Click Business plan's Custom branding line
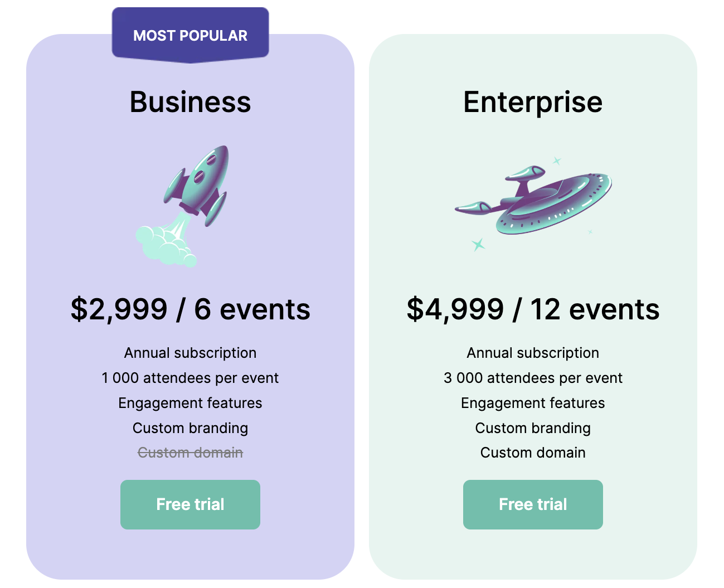The image size is (724, 588). pos(190,428)
